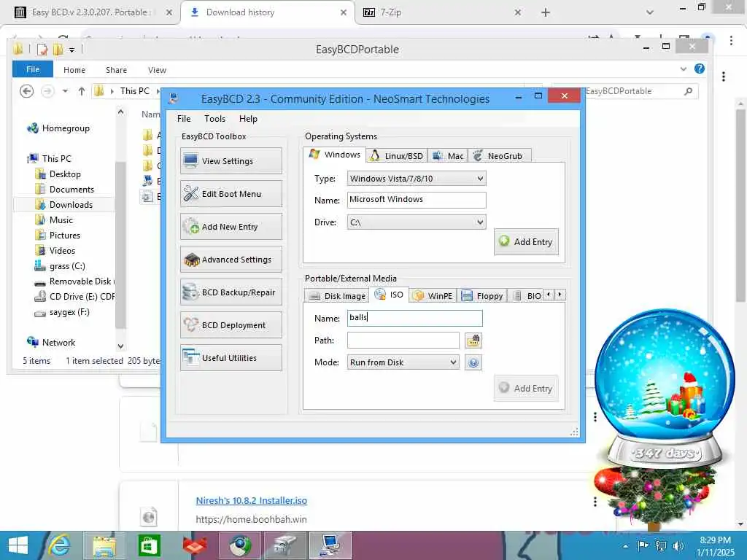
Task: Click the ISO Name field containing balls
Action: [x=414, y=318]
